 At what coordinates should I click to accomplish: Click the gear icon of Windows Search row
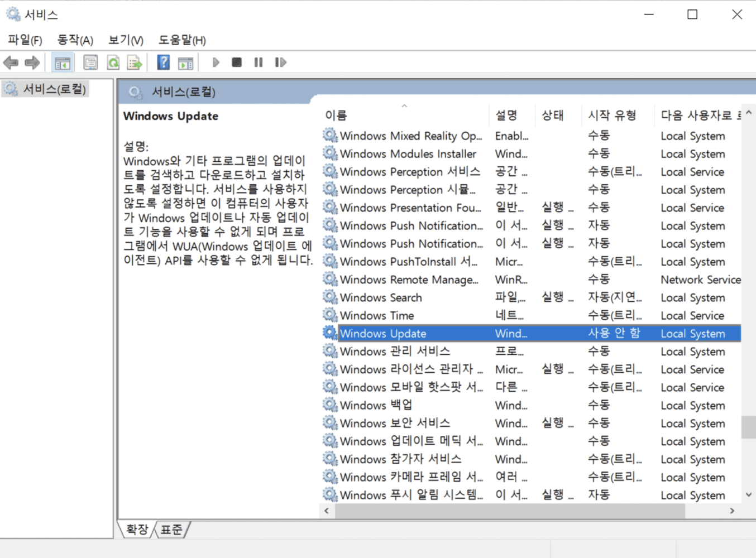click(330, 297)
